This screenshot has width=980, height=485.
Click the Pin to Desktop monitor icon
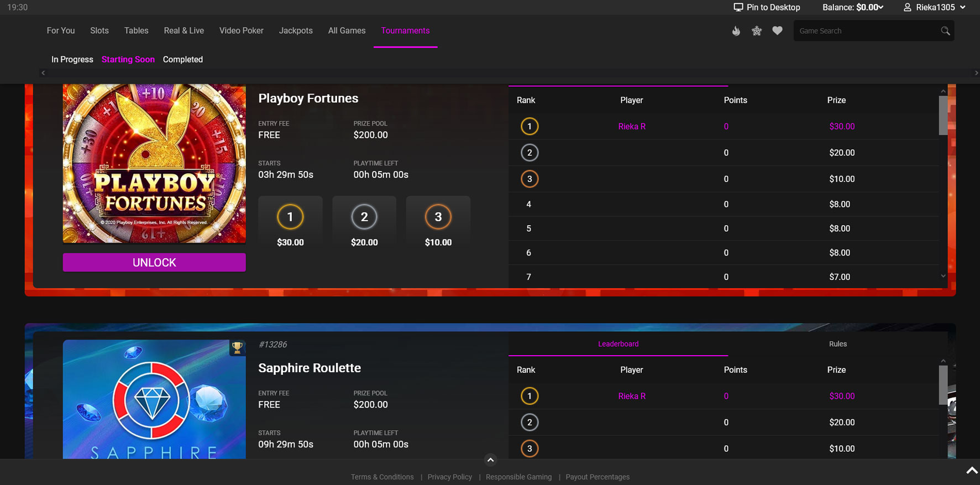(738, 7)
